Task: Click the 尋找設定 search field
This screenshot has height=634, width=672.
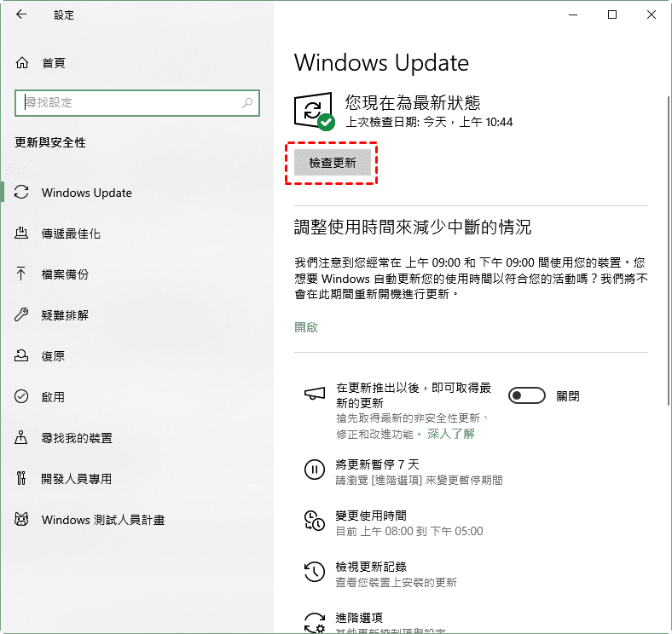Action: [x=137, y=103]
